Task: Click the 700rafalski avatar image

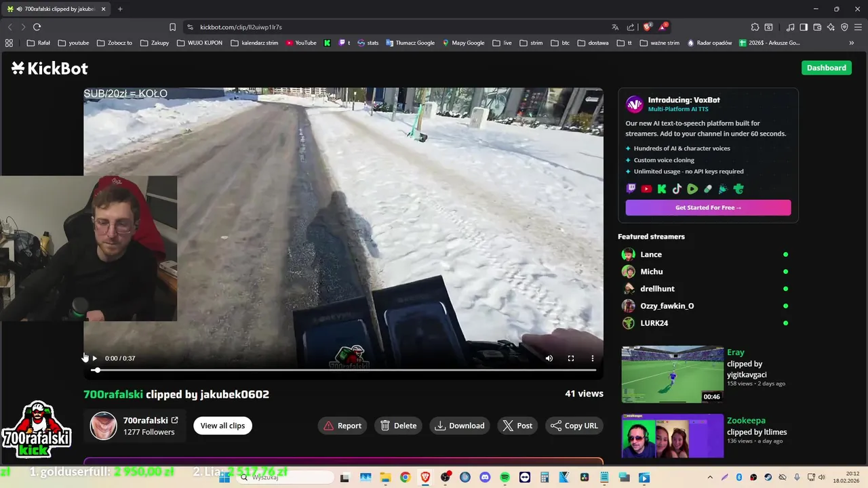Action: (104, 426)
